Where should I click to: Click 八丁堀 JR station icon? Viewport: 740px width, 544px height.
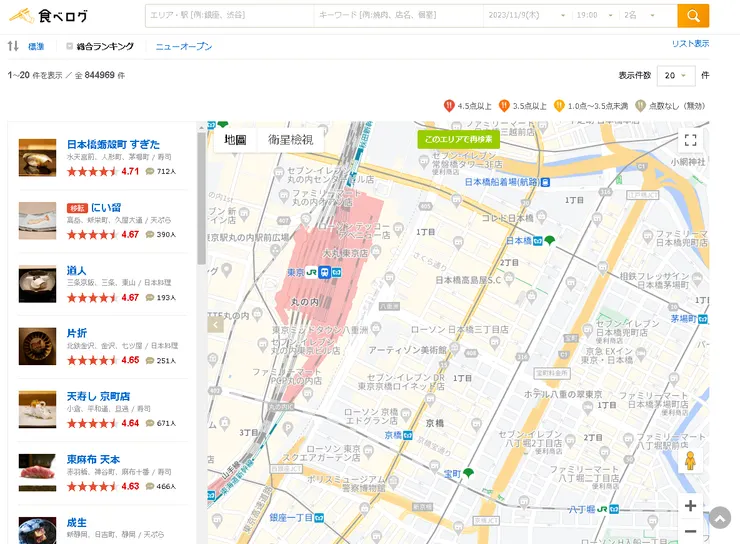602,509
